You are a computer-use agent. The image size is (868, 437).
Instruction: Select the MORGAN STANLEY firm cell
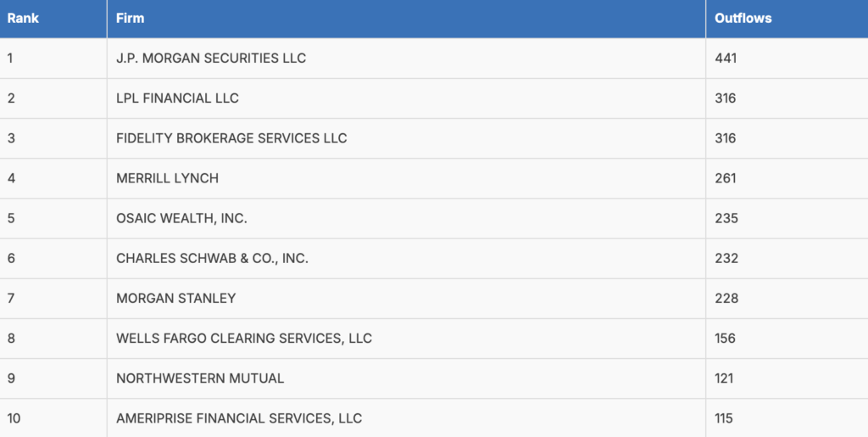tap(406, 298)
